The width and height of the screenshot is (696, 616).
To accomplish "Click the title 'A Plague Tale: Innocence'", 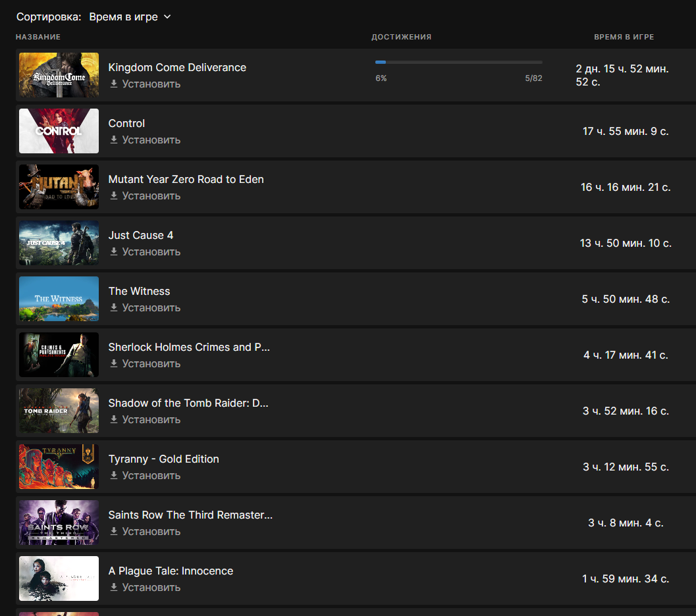I will pyautogui.click(x=171, y=571).
